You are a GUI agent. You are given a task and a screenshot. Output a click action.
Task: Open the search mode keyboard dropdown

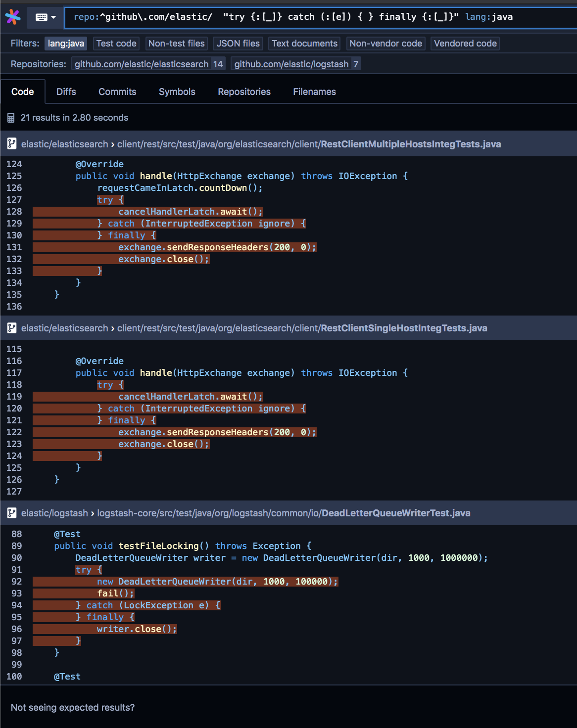point(46,17)
